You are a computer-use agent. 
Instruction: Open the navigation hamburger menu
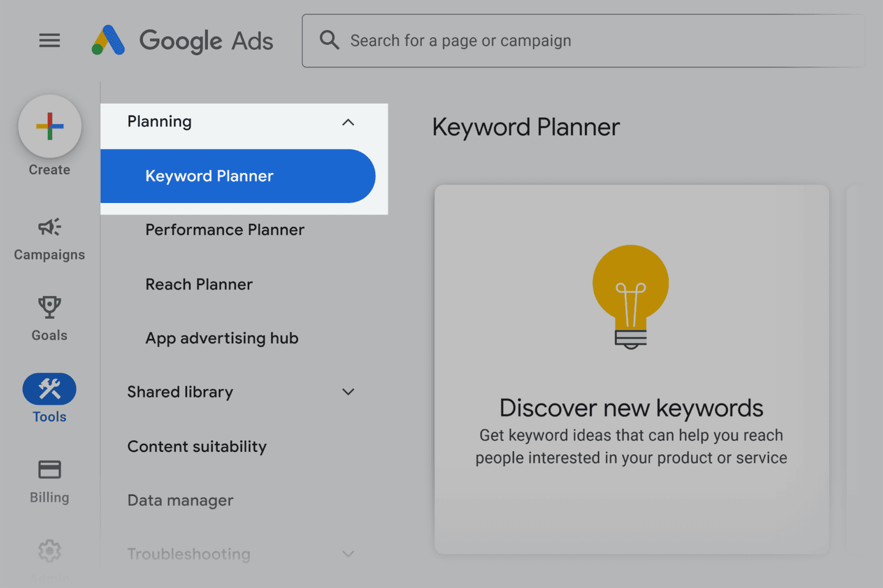tap(49, 40)
